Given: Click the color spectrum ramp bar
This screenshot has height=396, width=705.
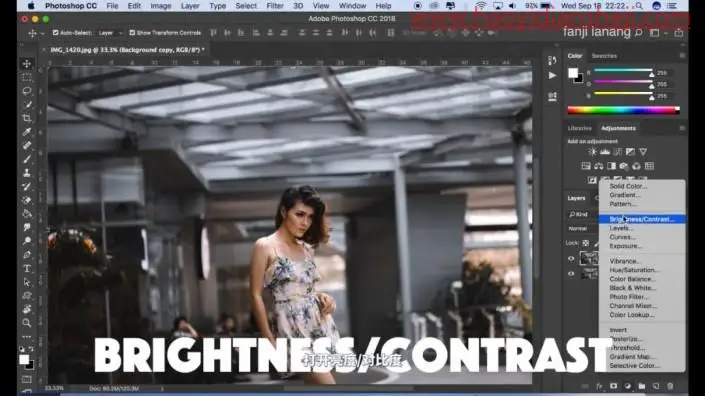Looking at the screenshot, I should (x=623, y=110).
